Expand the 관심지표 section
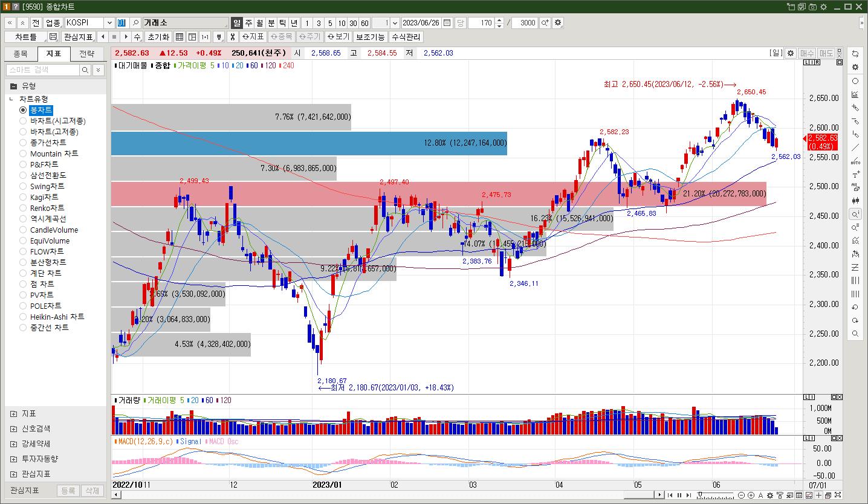 [13, 474]
